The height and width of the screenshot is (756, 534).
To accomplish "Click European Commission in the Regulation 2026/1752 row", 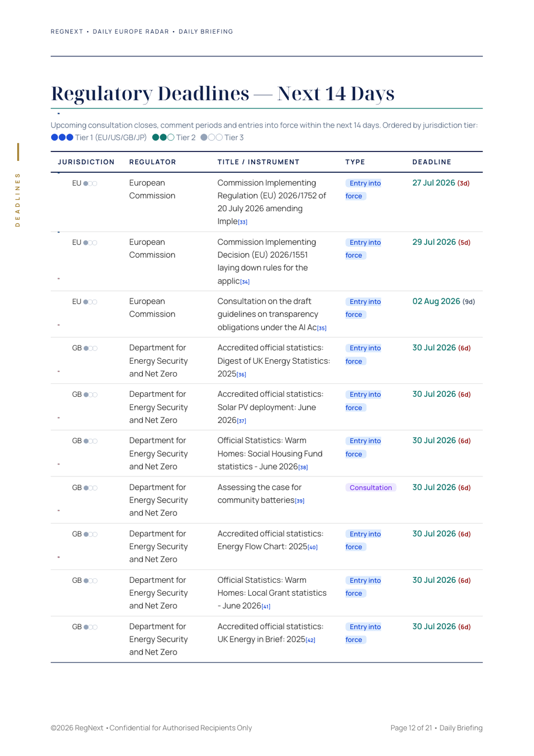I will [x=152, y=189].
